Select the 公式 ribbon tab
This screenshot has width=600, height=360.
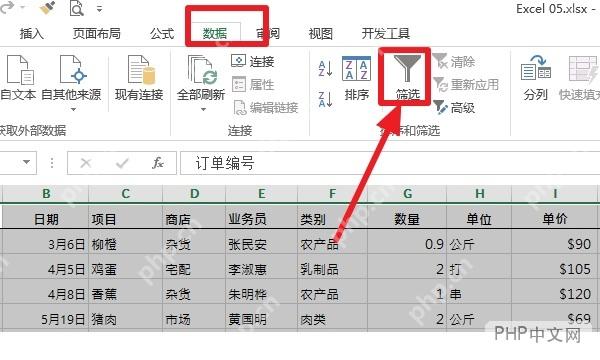click(162, 34)
